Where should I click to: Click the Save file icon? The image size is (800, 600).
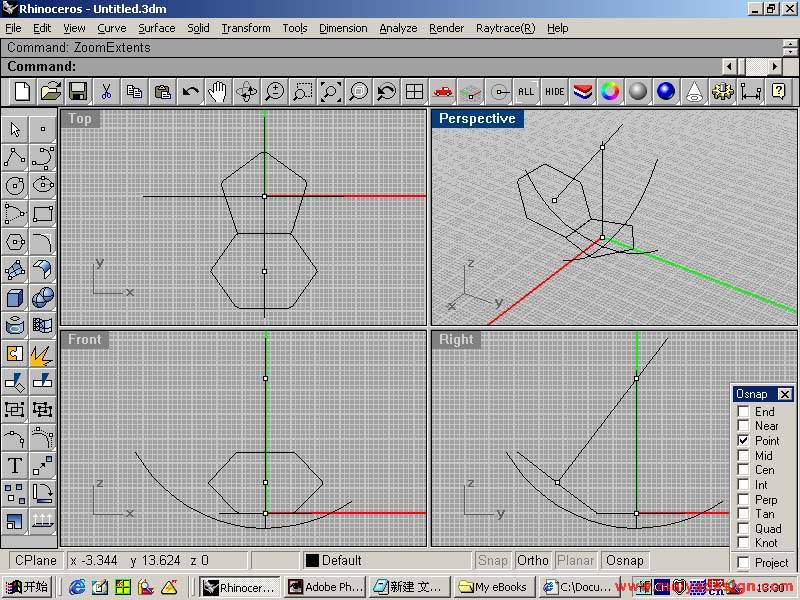click(x=77, y=92)
